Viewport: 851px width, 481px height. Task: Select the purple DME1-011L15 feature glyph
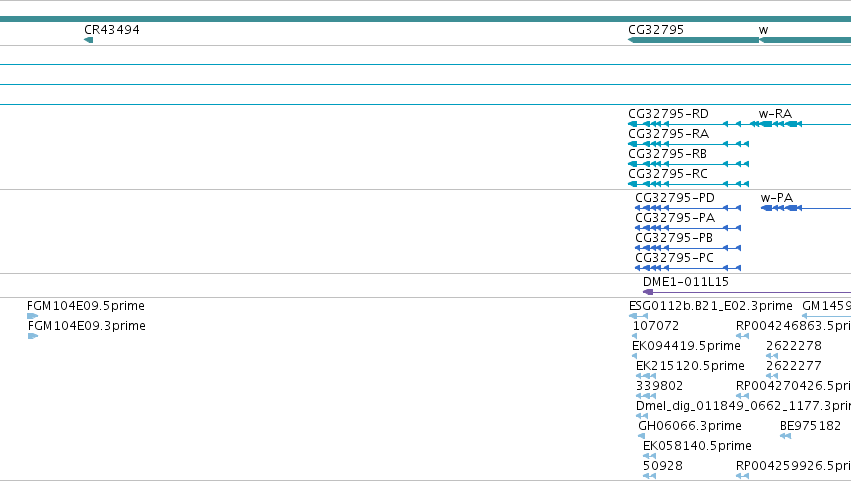pos(747,292)
